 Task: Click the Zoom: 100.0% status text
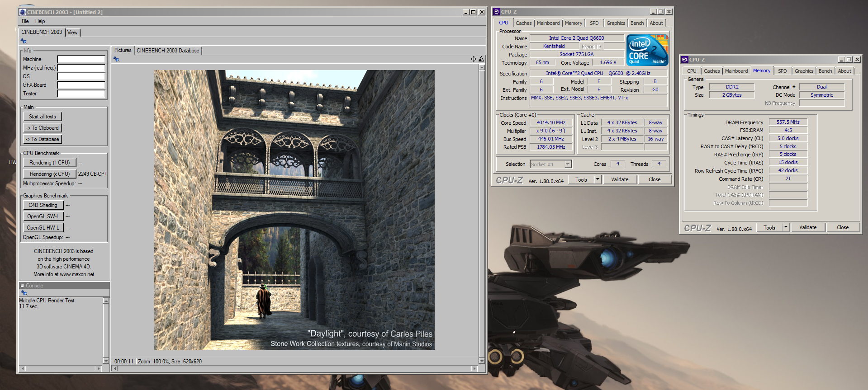[153, 362]
